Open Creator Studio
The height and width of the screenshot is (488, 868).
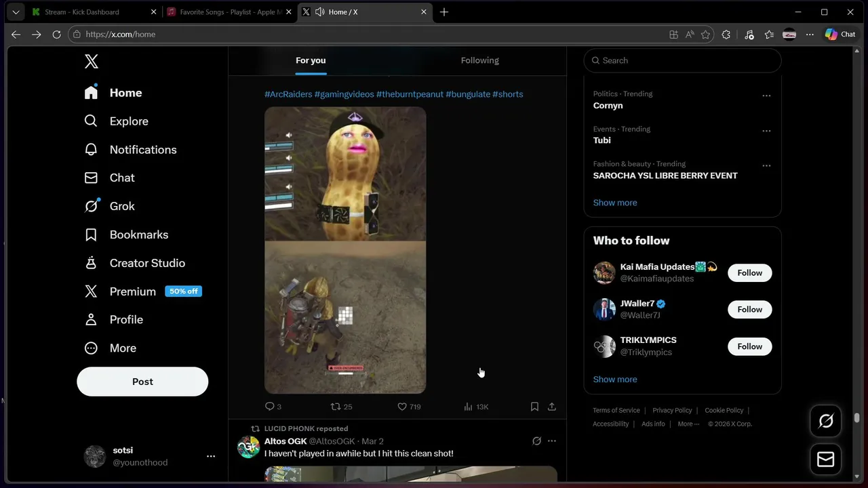[x=134, y=263]
